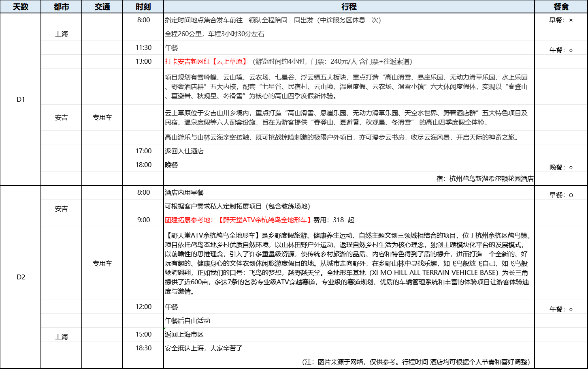This screenshot has height=369, width=588.
Task: Select the 全程260公里 travel distance cell
Action: 215,34
